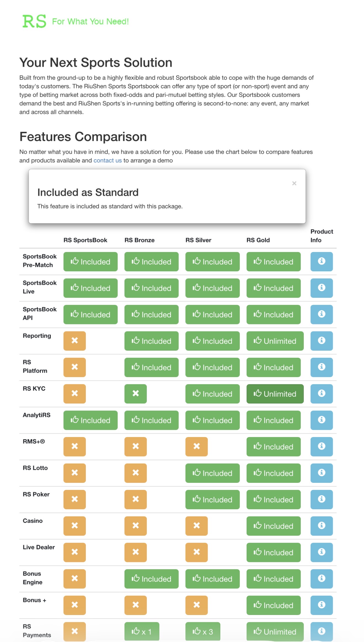364x642 pixels.
Task: Click Included for AnalytiRS under RS SportsBook
Action: 90,420
